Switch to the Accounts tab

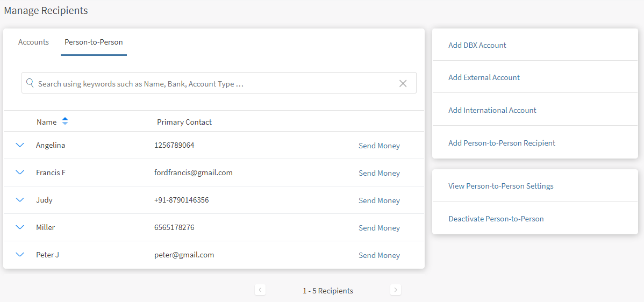pyautogui.click(x=33, y=42)
